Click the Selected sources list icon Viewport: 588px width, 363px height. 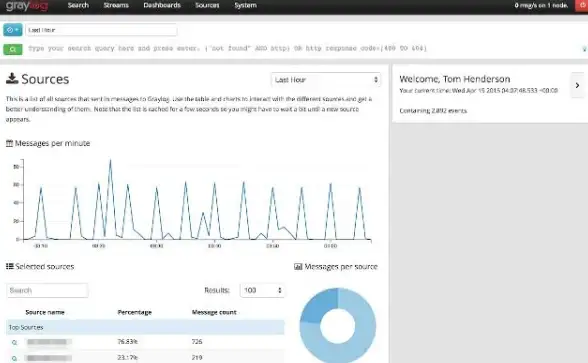pos(10,266)
